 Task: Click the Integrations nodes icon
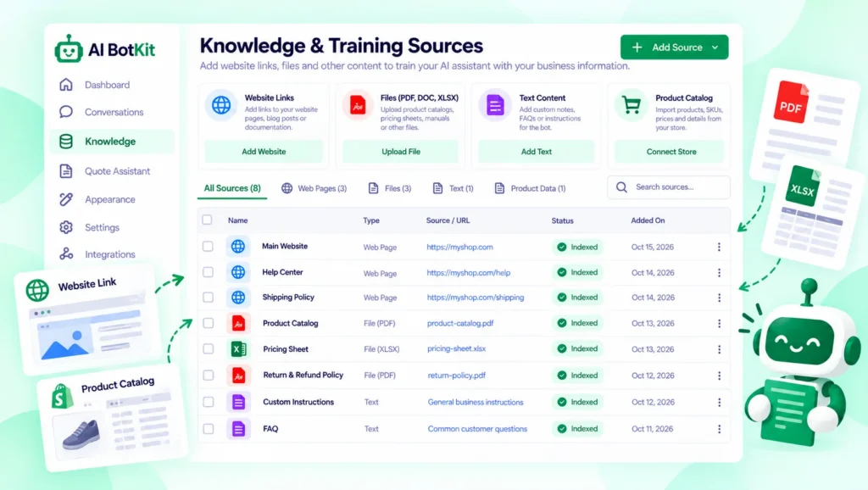click(66, 254)
